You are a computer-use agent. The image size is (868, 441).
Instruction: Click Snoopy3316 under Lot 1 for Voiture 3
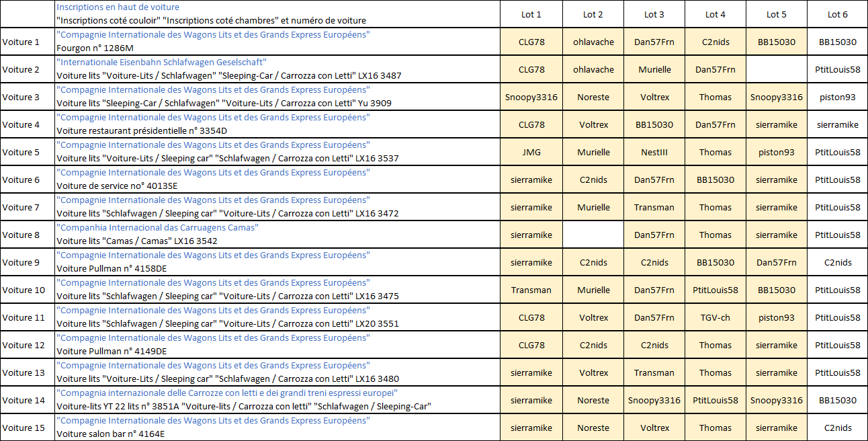531,97
